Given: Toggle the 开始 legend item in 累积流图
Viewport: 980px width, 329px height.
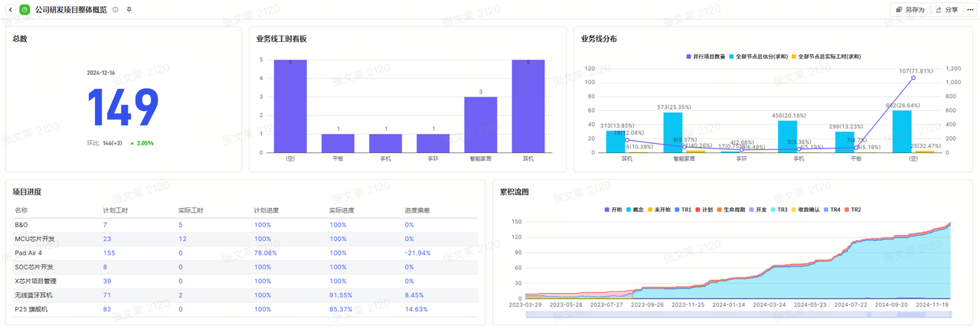Looking at the screenshot, I should (612, 210).
